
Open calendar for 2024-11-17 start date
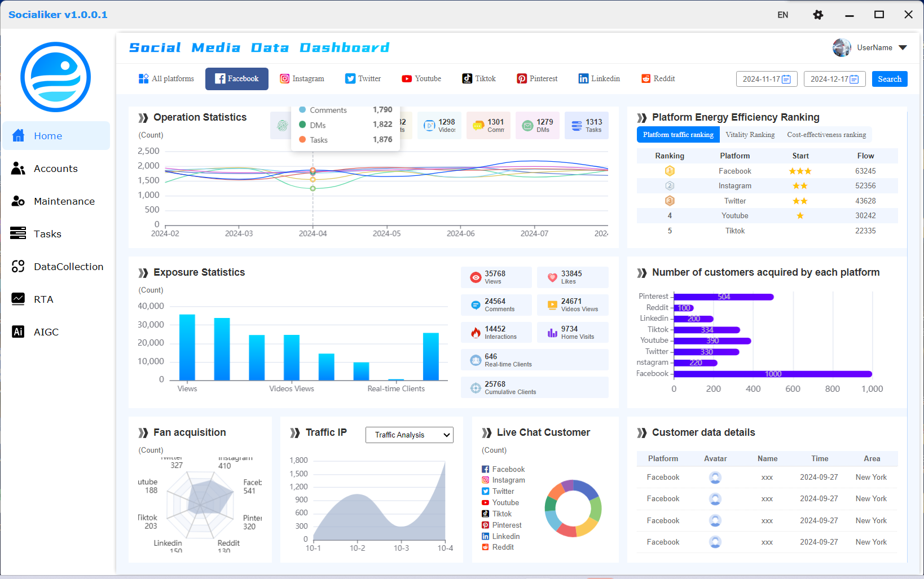tap(786, 79)
